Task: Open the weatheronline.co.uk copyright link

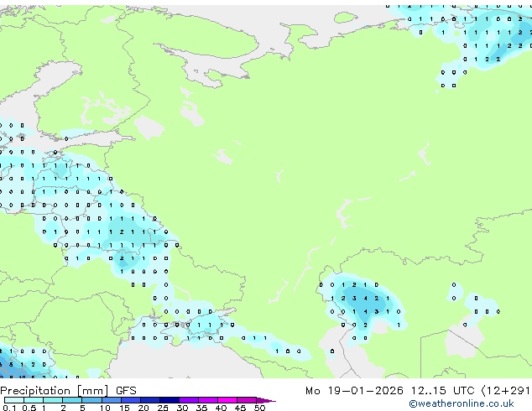Action: pyautogui.click(x=462, y=403)
